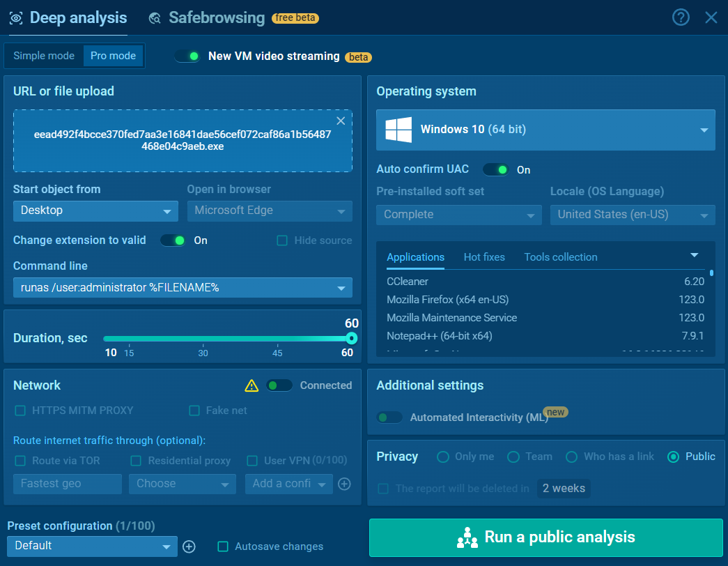Click the file upload drop area
The image size is (728, 566).
click(x=183, y=141)
